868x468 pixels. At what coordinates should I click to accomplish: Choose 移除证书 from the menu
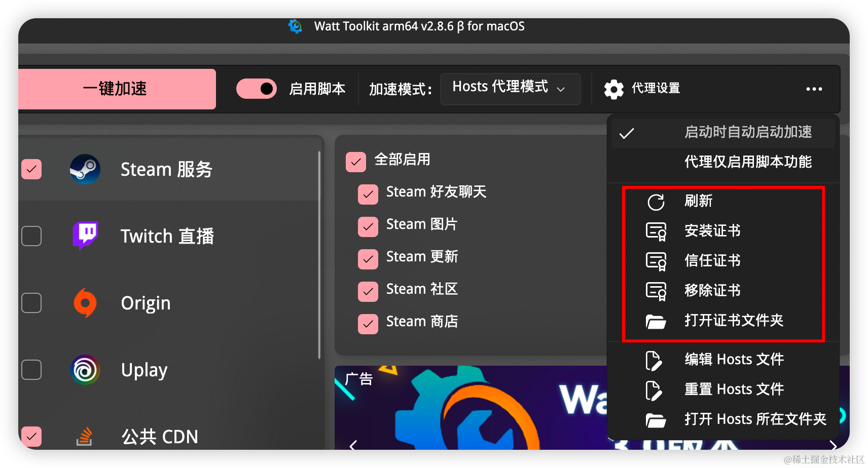click(x=723, y=291)
